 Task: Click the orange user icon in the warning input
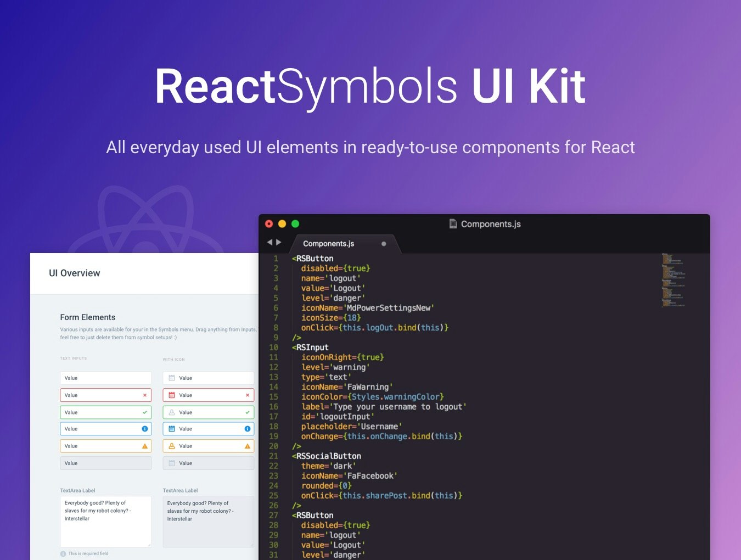[171, 446]
